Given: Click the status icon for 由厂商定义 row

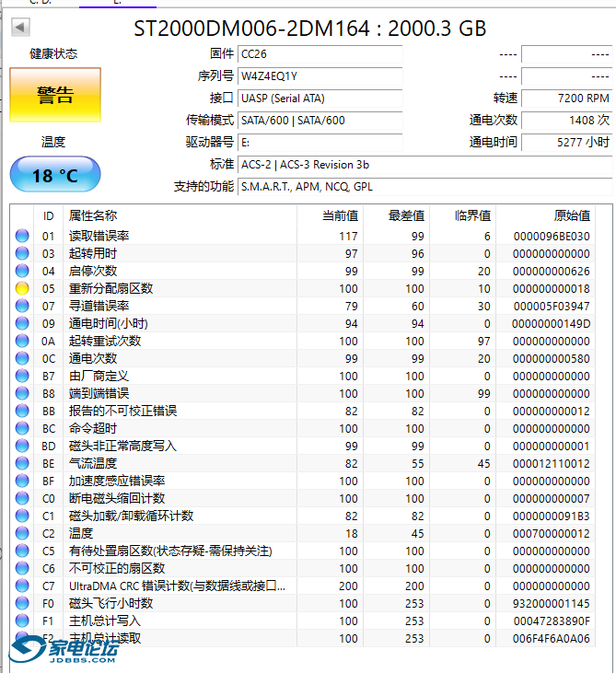Looking at the screenshot, I should pyautogui.click(x=22, y=376).
